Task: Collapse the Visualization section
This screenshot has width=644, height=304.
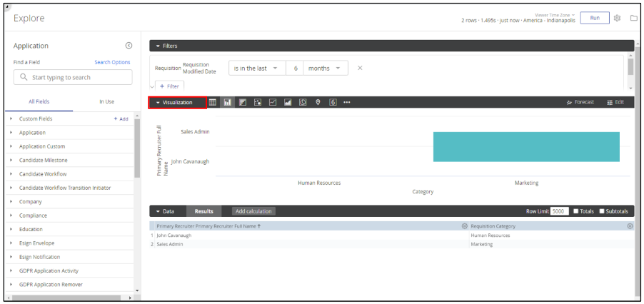Action: click(x=158, y=103)
